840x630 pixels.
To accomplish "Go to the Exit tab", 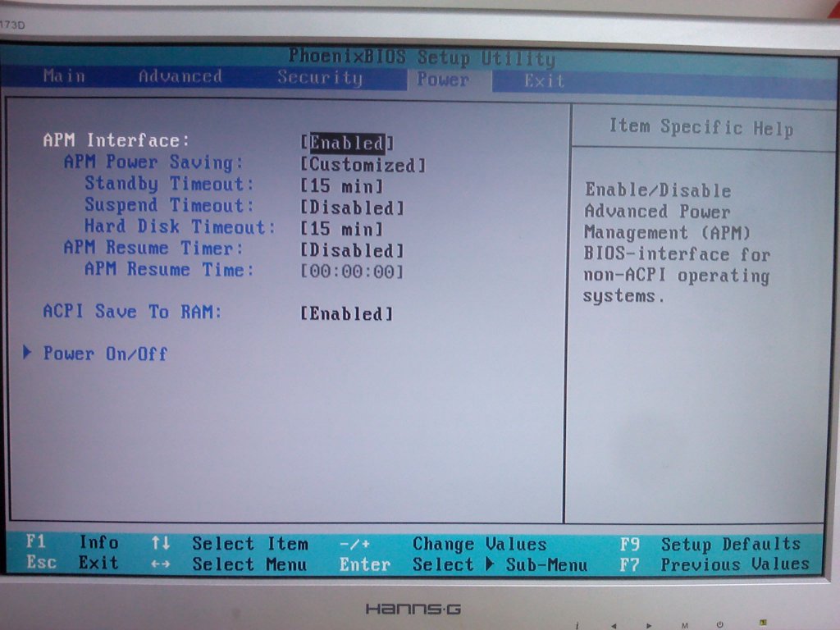I will pos(544,81).
